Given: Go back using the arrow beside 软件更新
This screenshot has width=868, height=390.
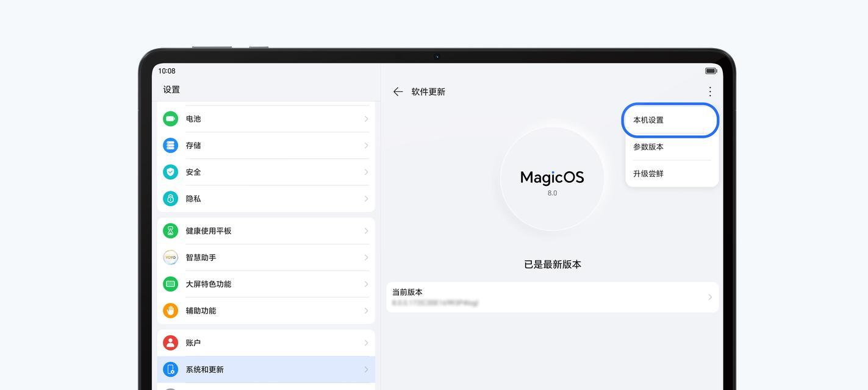Looking at the screenshot, I should [398, 91].
